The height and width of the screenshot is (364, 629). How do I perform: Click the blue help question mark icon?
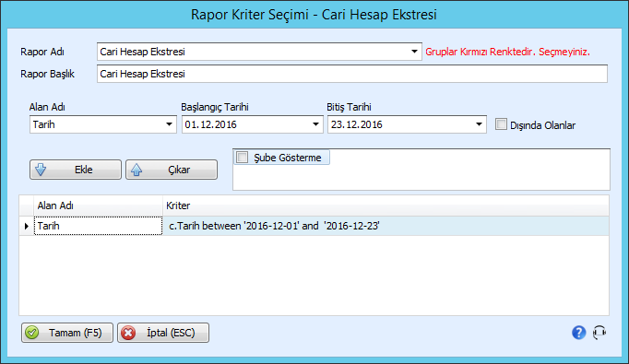(578, 333)
